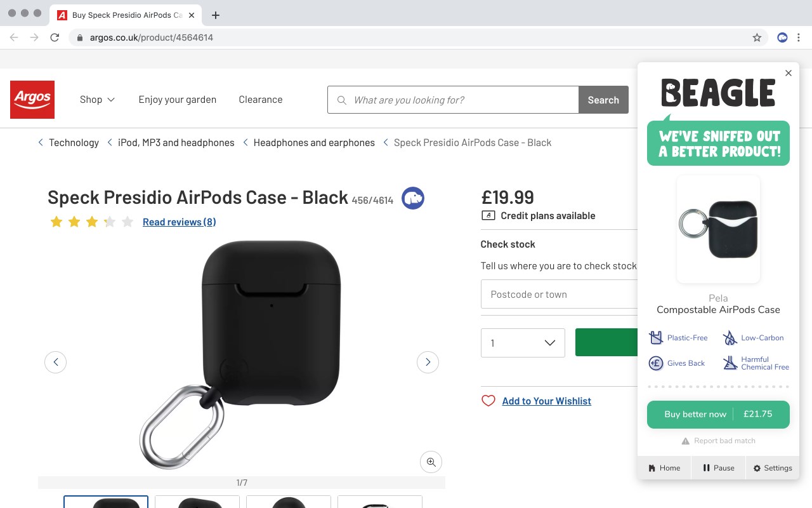
Task: Click in the Postcode or town field
Action: pyautogui.click(x=558, y=295)
